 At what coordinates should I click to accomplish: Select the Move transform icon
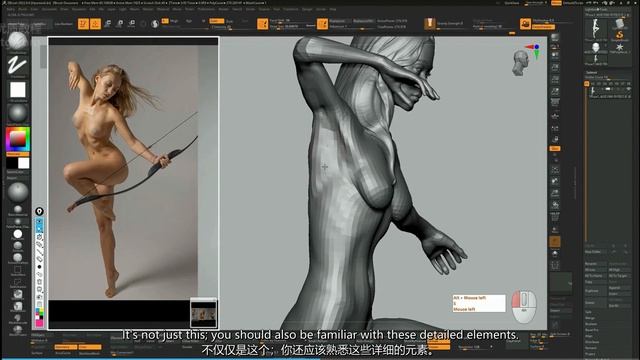click(x=107, y=24)
